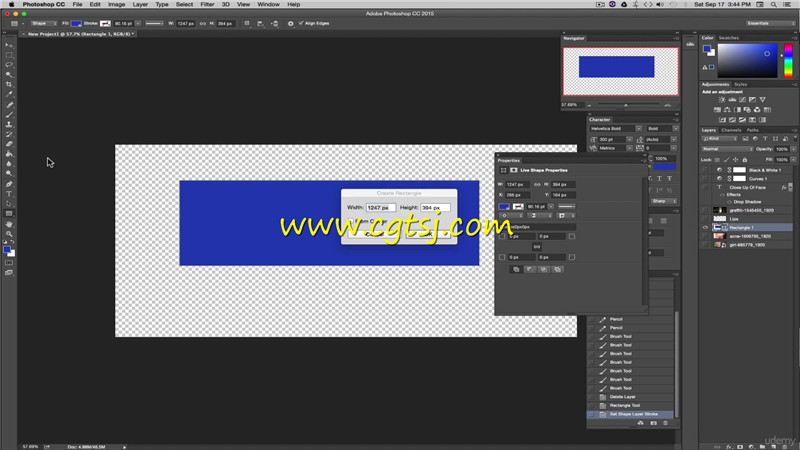Image resolution: width=800 pixels, height=450 pixels.
Task: Select the Crop tool
Action: pyautogui.click(x=9, y=85)
